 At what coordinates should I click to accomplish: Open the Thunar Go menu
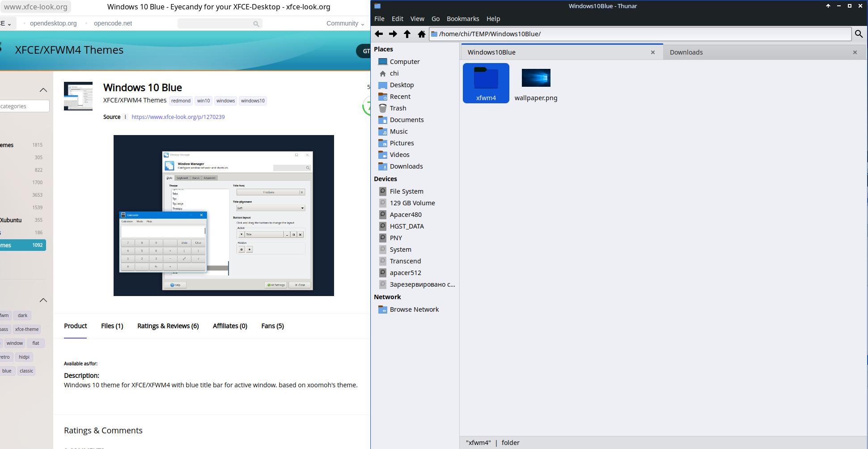(436, 19)
